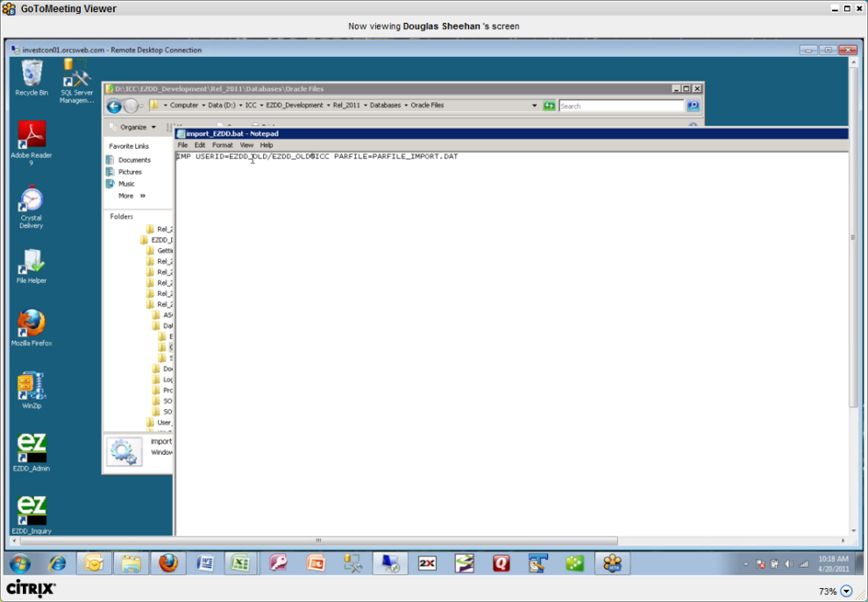Launch Adobe Reader 9 from desktop
This screenshot has width=868, height=602.
[x=32, y=136]
